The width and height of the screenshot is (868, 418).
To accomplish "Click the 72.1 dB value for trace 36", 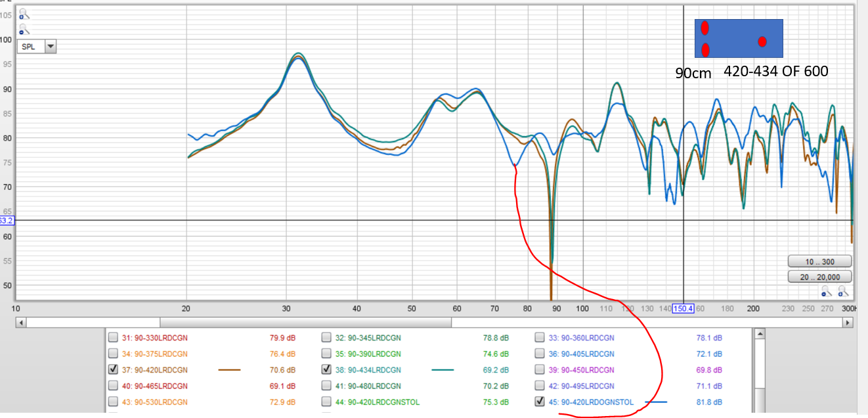I will tap(710, 354).
